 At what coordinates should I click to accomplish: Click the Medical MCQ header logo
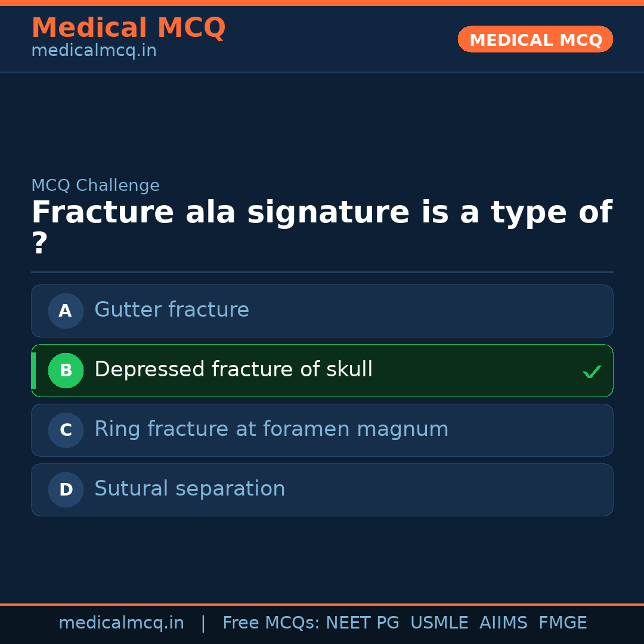coord(128,28)
